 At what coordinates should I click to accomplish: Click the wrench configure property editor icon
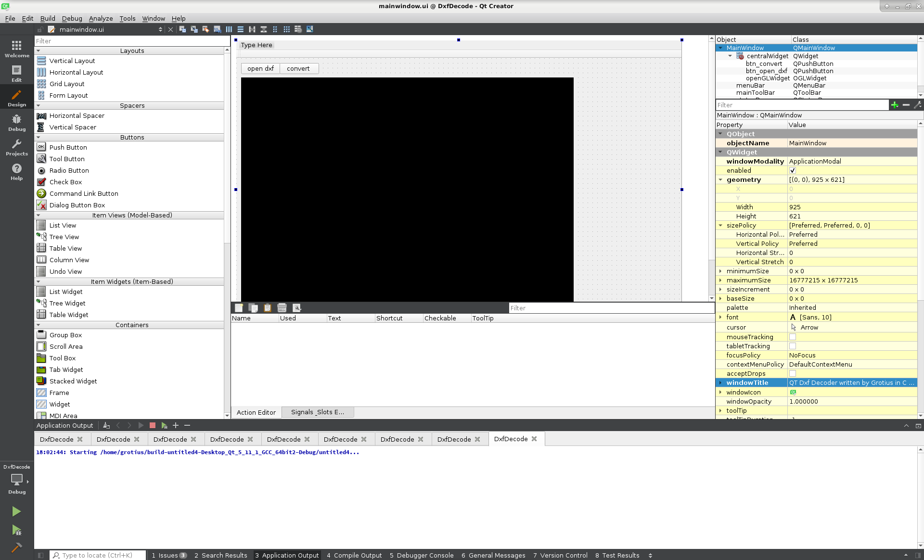point(917,105)
